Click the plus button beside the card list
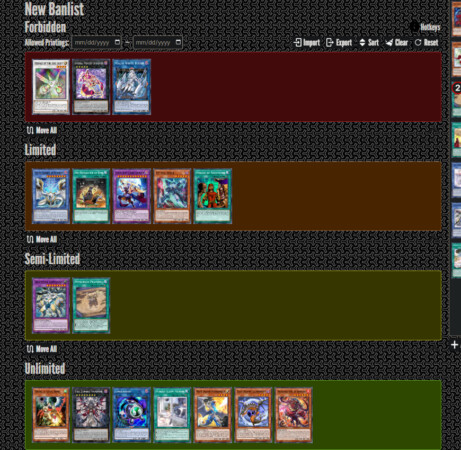461x450 pixels. (454, 345)
